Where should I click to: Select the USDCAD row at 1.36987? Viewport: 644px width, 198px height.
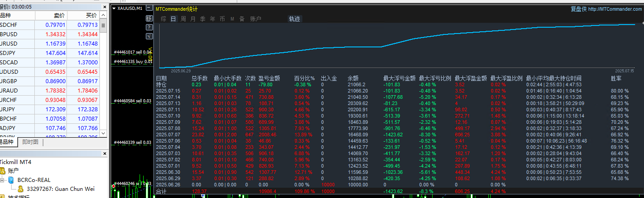(x=50, y=62)
